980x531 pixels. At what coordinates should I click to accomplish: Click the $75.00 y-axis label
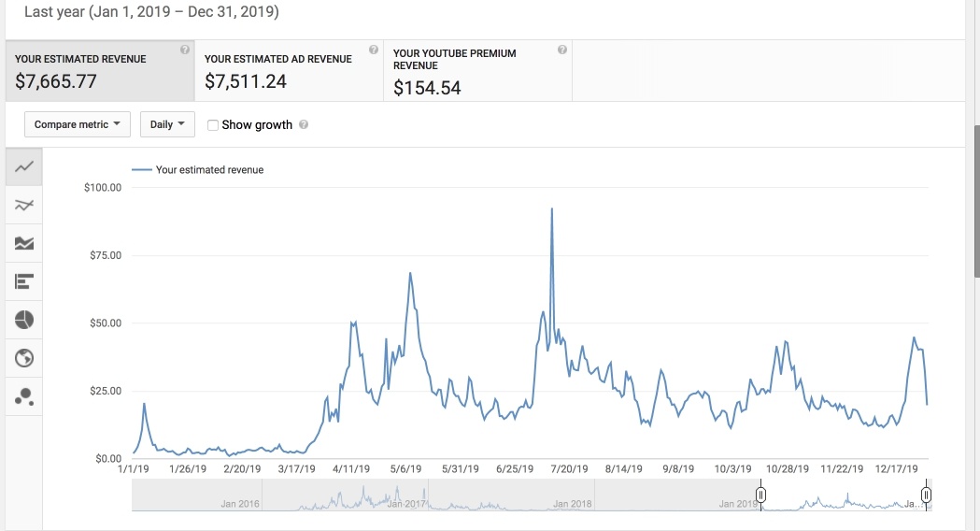point(106,255)
